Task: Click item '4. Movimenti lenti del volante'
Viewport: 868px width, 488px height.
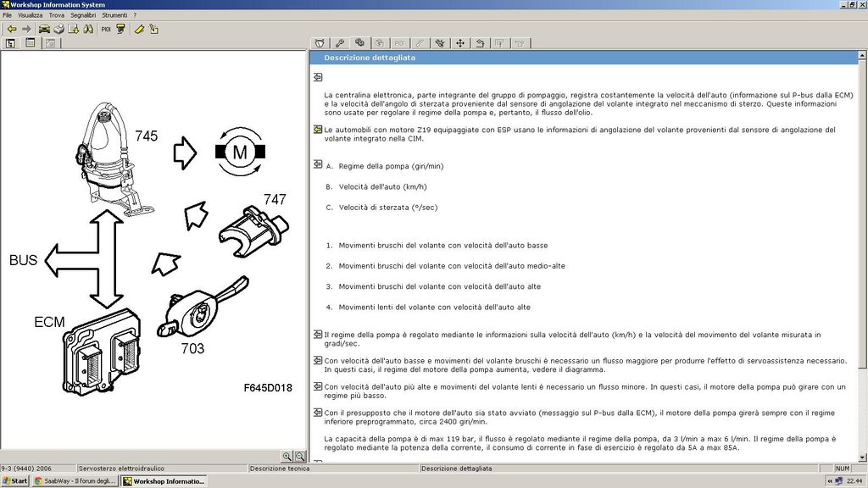Action: point(428,307)
